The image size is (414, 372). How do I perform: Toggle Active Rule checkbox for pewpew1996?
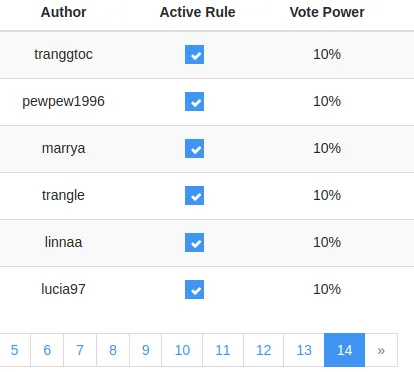[x=194, y=101]
